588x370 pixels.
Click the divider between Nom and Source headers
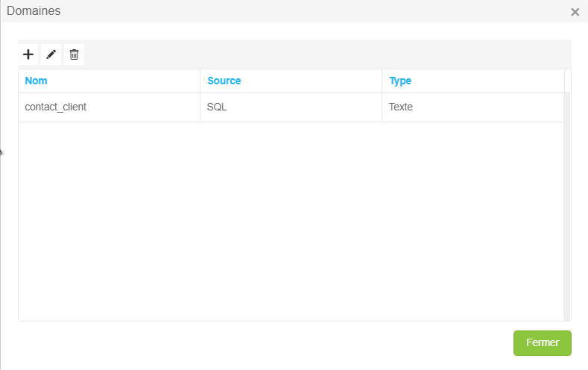[x=200, y=81]
